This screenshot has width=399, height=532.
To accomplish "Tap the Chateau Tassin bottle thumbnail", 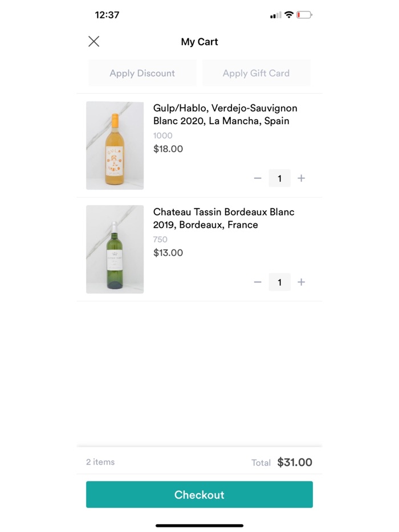I will pos(115,249).
